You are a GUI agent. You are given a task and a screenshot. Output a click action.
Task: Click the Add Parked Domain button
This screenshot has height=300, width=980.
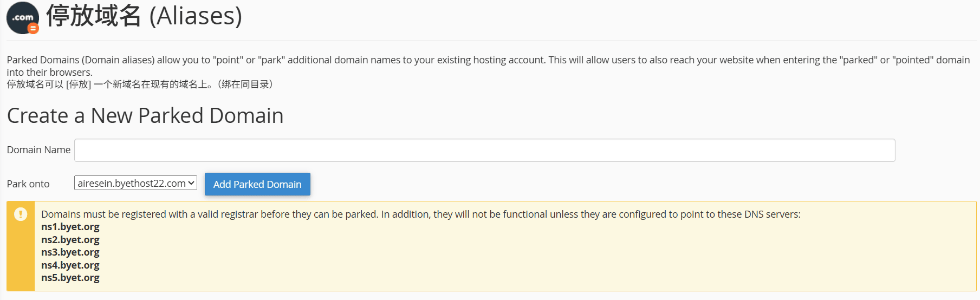[257, 184]
